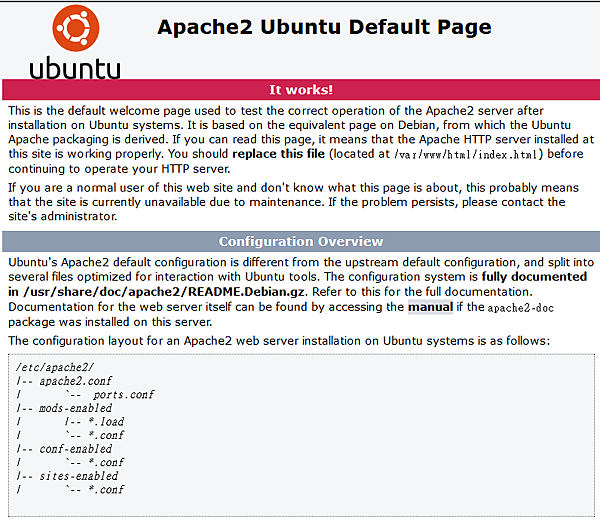Click the 'sites-enabled' tree line
The width and height of the screenshot is (600, 528).
[78, 476]
